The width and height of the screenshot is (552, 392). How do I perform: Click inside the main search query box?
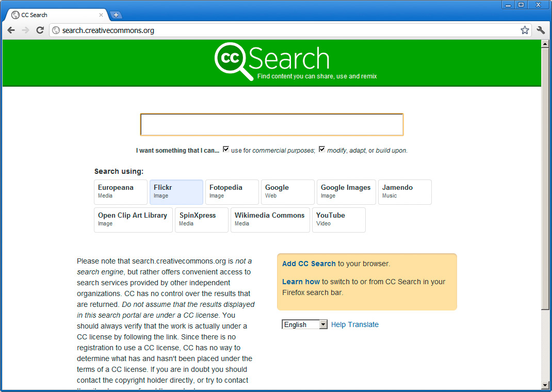(x=272, y=124)
